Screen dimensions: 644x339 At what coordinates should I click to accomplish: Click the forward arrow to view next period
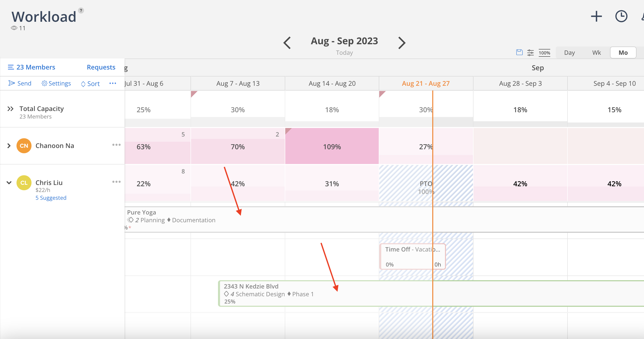tap(401, 42)
